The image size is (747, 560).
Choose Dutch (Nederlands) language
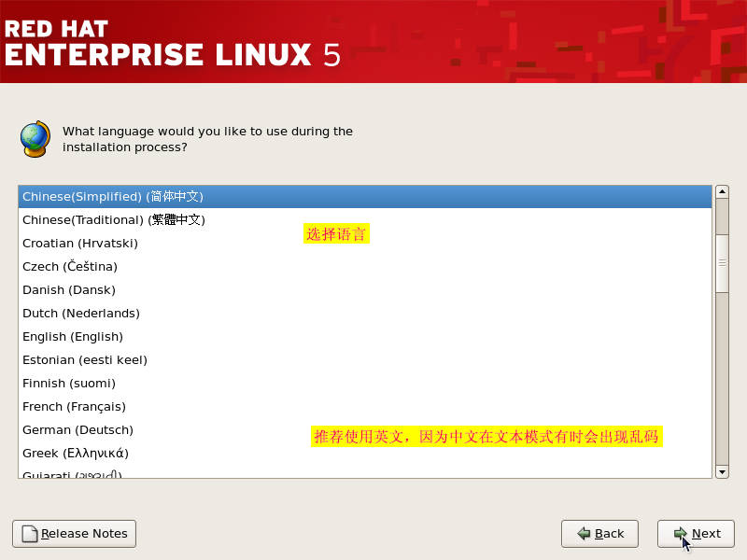[365, 314]
